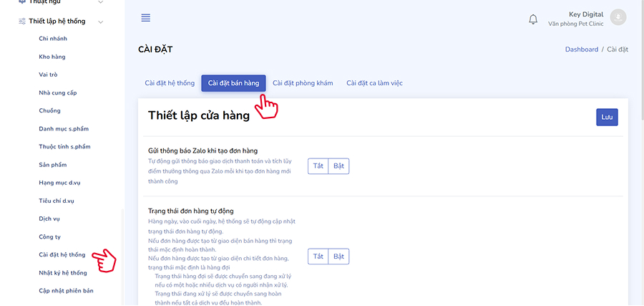Go to Cài đặt ca làm việc tab
This screenshot has width=644, height=306.
pyautogui.click(x=374, y=83)
